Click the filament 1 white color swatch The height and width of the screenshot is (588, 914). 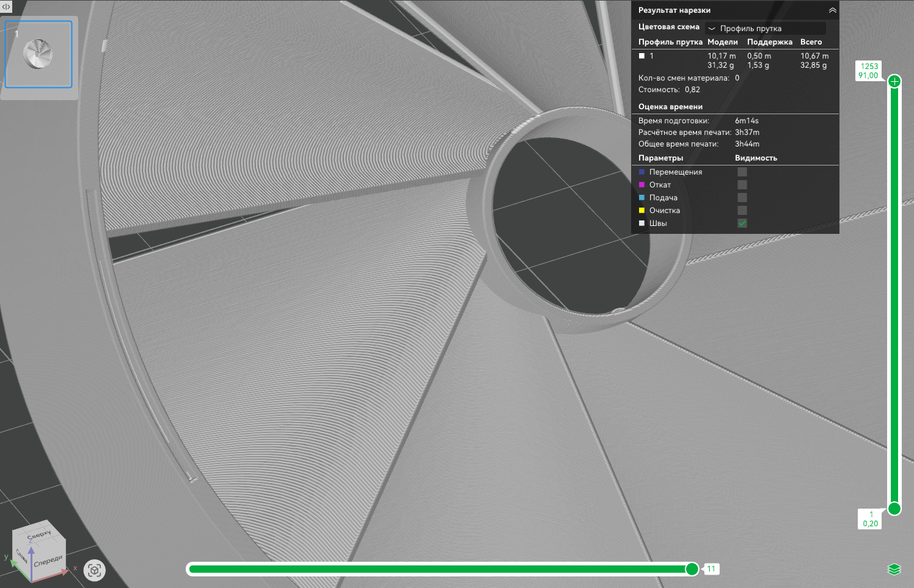tap(642, 56)
